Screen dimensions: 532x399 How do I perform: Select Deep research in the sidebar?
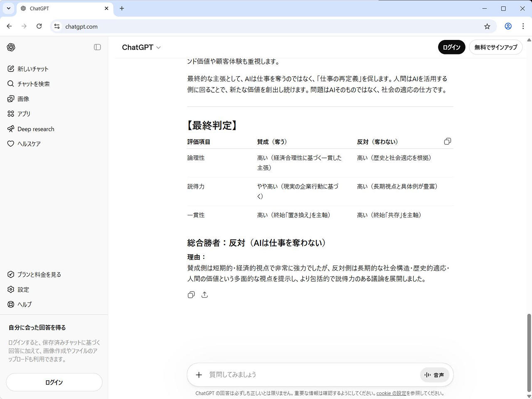(36, 129)
